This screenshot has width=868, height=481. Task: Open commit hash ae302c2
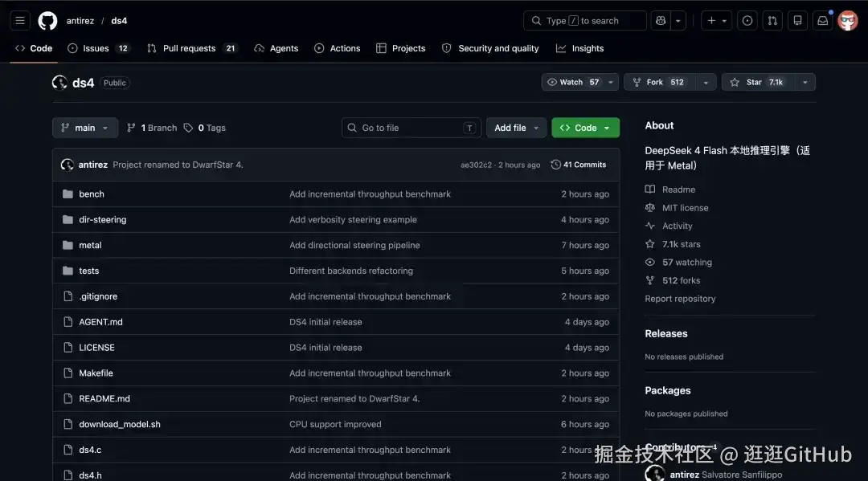pyautogui.click(x=476, y=165)
